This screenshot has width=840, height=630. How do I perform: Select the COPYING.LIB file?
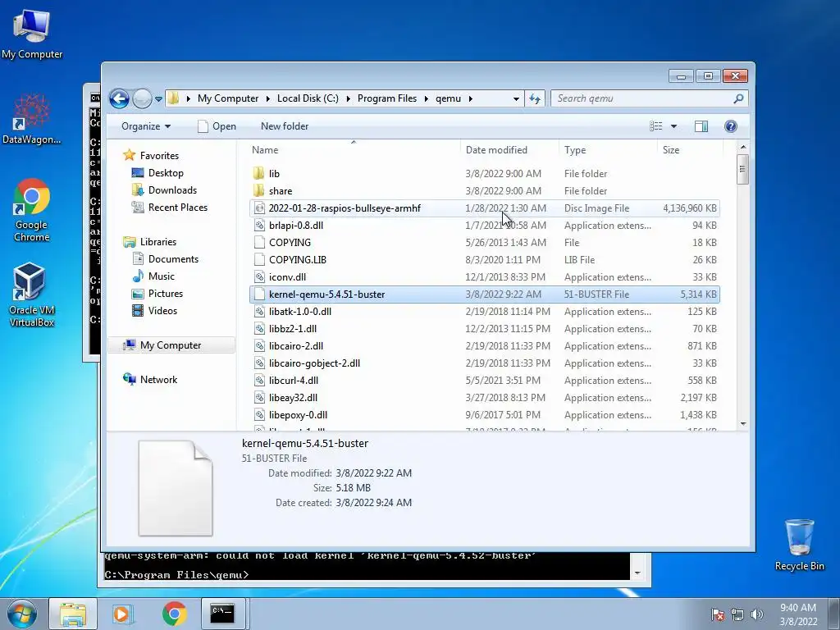(x=297, y=260)
